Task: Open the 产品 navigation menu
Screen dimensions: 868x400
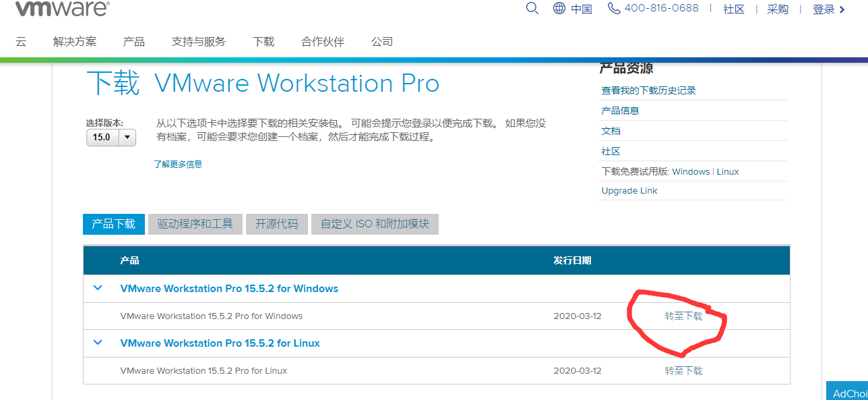Action: [x=134, y=42]
